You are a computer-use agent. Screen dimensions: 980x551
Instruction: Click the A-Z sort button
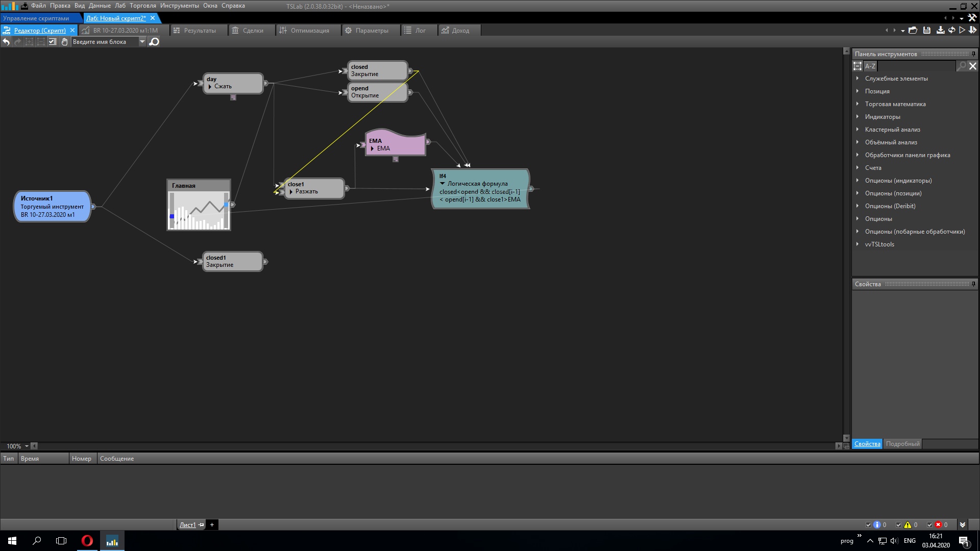pyautogui.click(x=870, y=66)
